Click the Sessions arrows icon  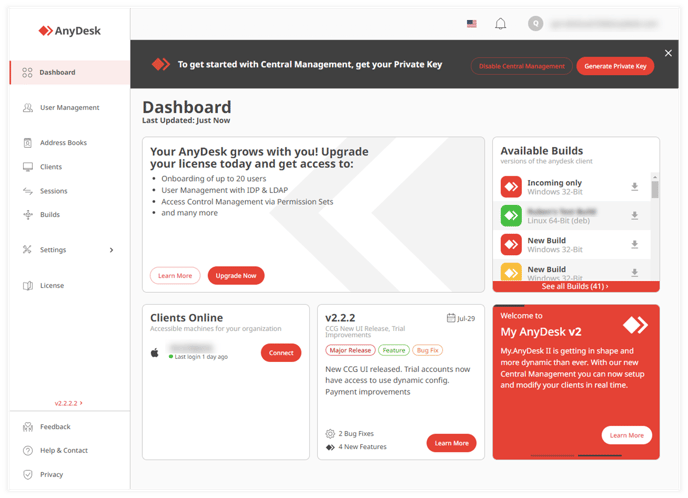[28, 191]
